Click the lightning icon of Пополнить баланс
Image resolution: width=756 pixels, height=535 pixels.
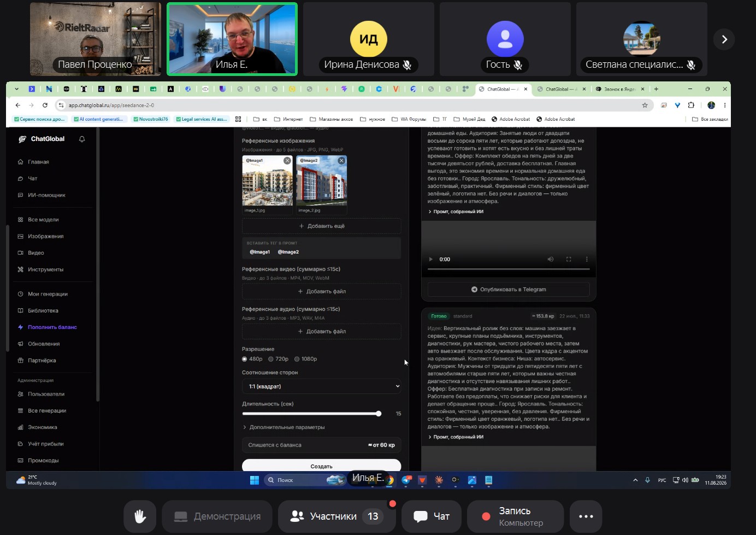[x=20, y=327]
